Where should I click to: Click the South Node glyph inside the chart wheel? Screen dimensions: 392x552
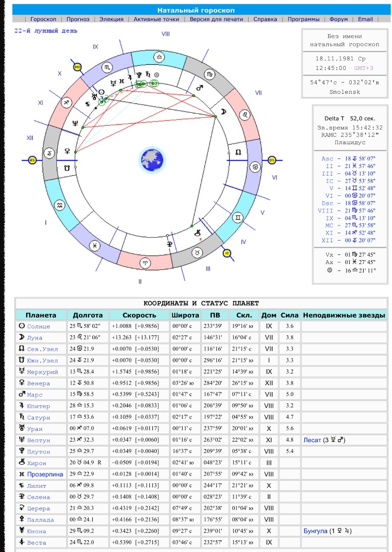point(67,168)
